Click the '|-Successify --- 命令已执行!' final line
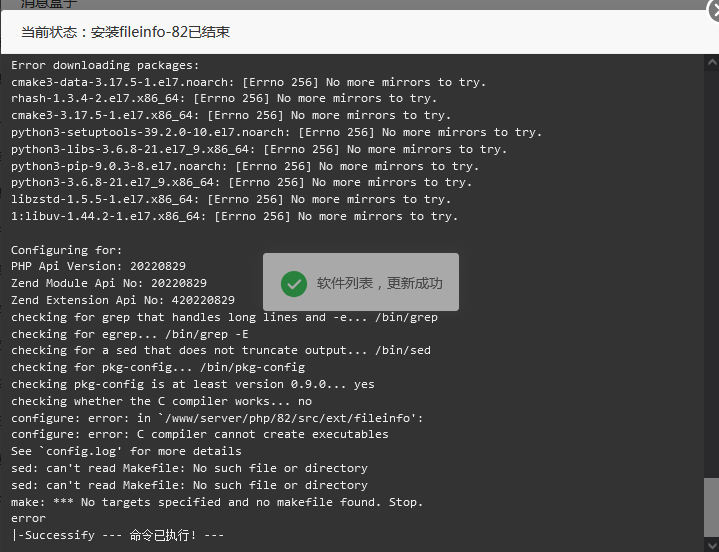 [118, 535]
